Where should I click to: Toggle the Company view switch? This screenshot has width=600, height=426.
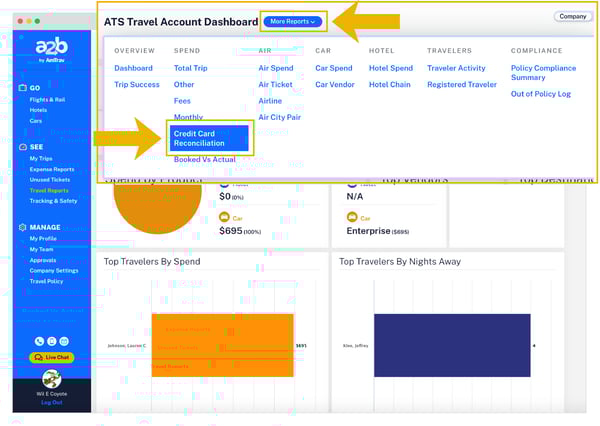[x=572, y=17]
